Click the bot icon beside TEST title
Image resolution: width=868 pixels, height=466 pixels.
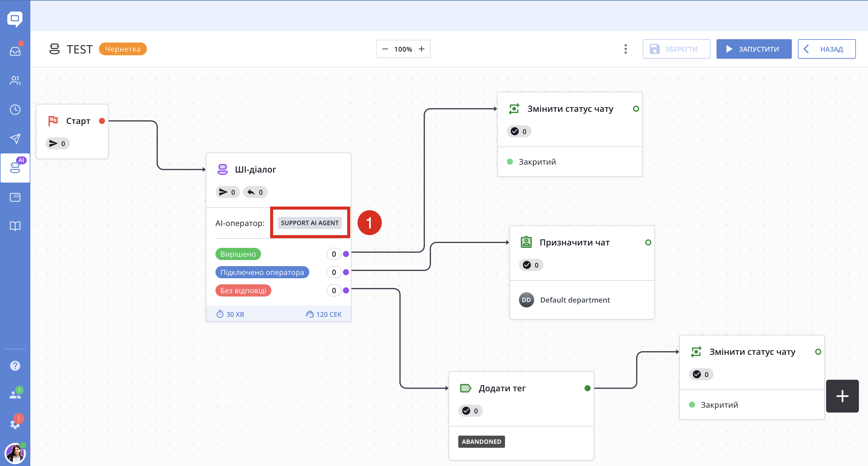coord(54,49)
